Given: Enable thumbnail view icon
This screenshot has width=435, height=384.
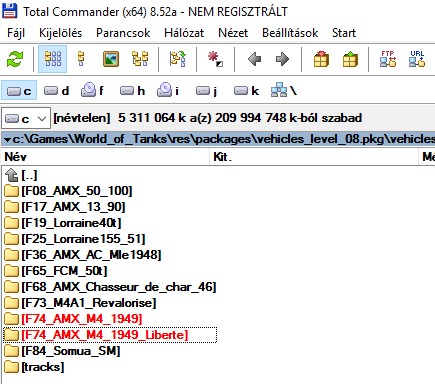Looking at the screenshot, I should (111, 59).
